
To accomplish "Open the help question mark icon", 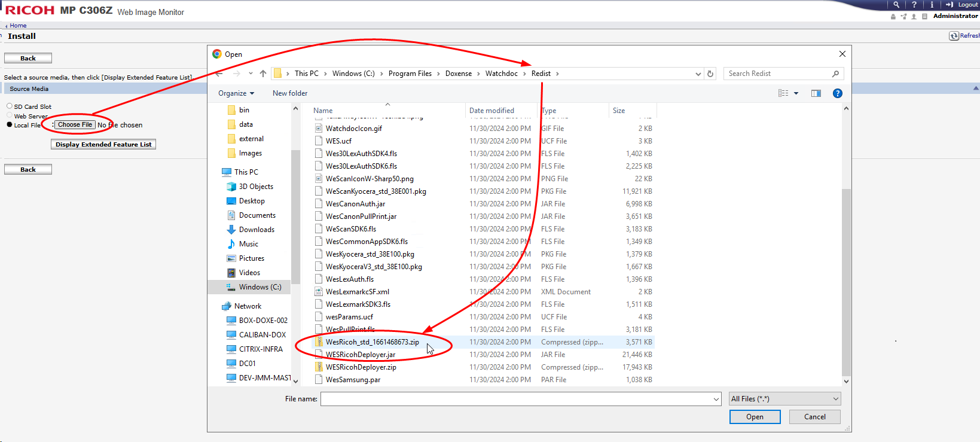I will (914, 4).
